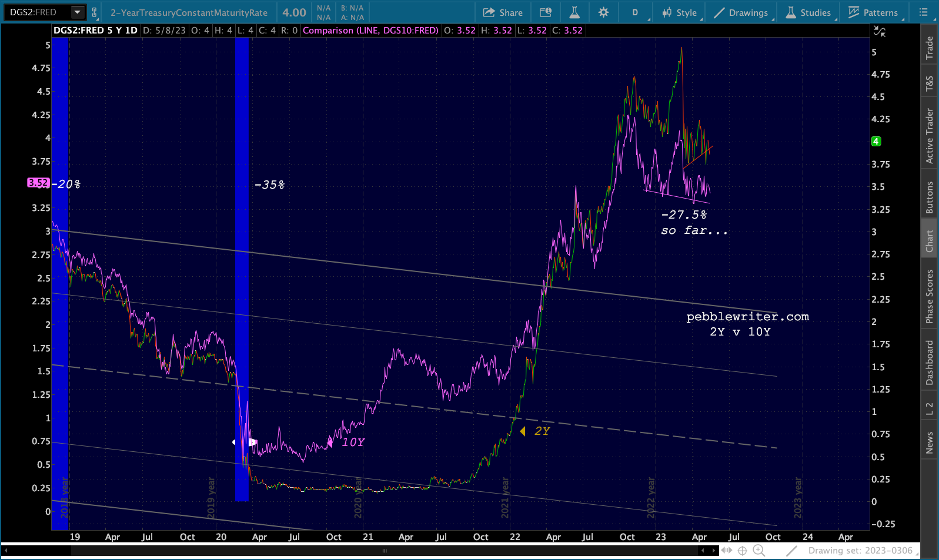
Task: Click the scroll-left arrow near scrollbar right end
Action: pyautogui.click(x=703, y=551)
